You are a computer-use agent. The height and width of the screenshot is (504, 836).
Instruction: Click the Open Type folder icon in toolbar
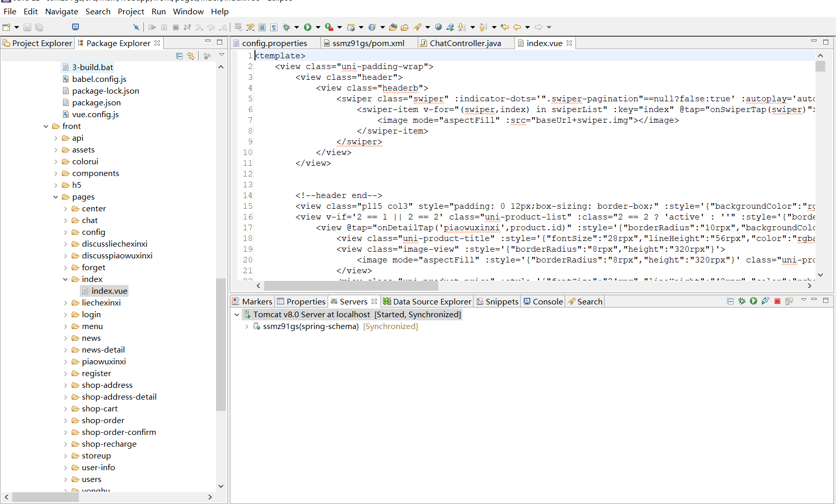coord(393,27)
